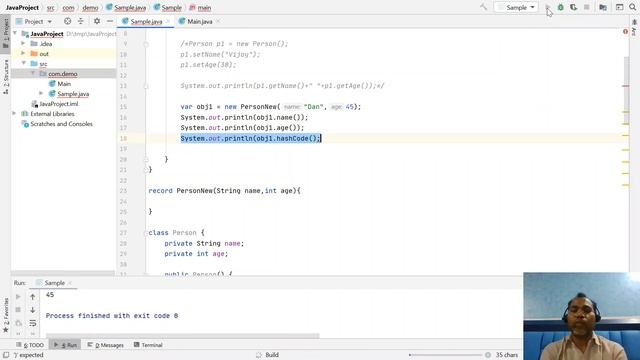Start debugging with the green bug icon

point(561,7)
